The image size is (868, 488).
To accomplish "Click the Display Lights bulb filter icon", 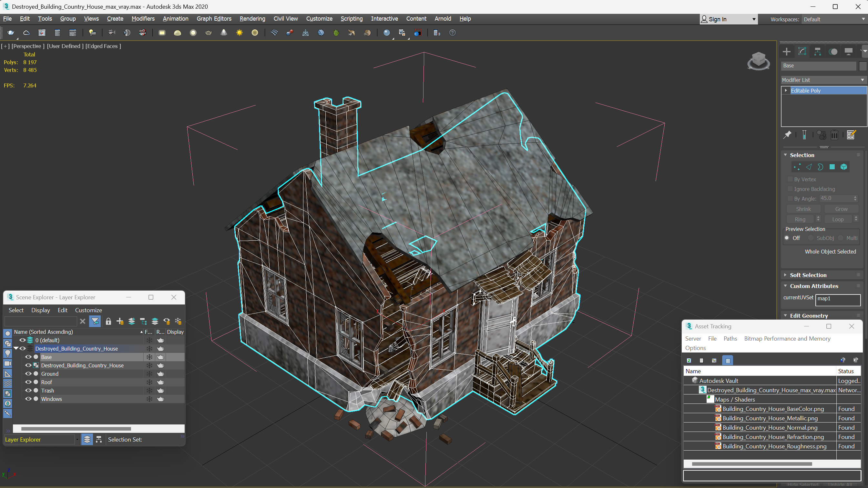I will tap(7, 353).
